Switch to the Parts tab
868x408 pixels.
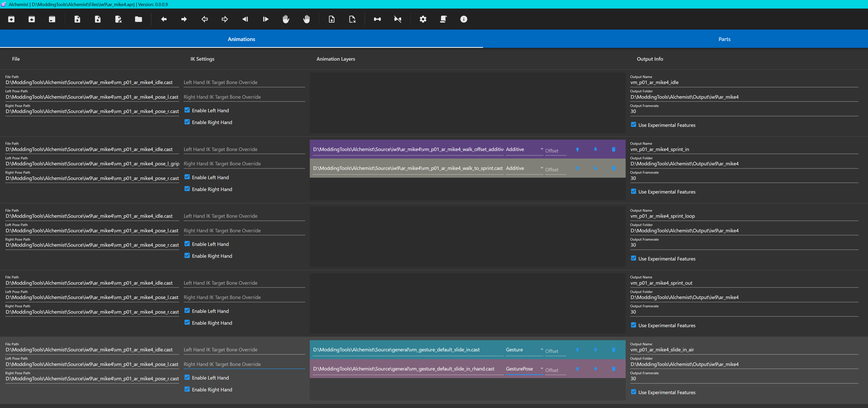coord(724,39)
